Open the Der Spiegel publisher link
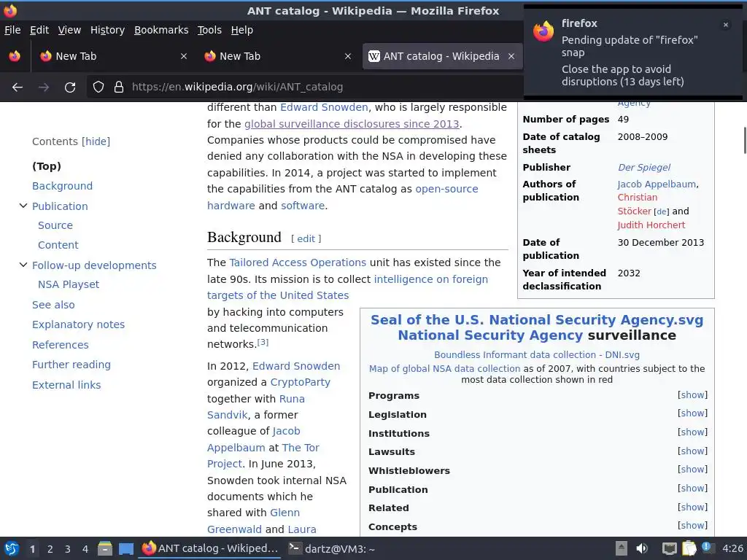This screenshot has width=747, height=560. 643,167
